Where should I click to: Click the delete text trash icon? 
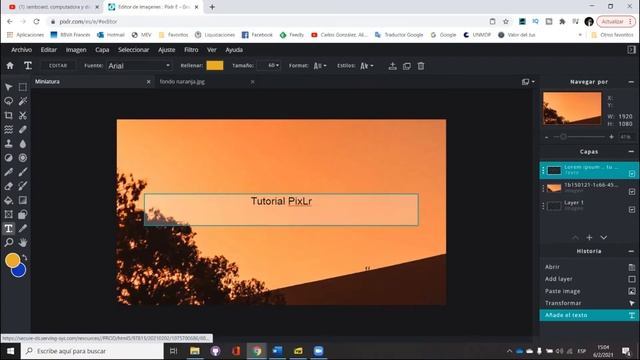point(421,66)
